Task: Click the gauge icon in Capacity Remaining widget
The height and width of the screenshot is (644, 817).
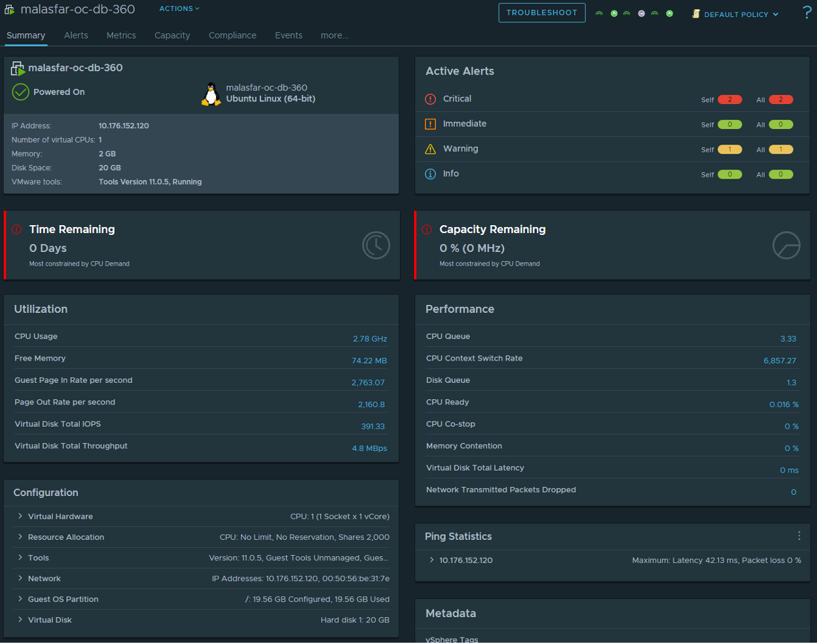Action: (x=786, y=245)
